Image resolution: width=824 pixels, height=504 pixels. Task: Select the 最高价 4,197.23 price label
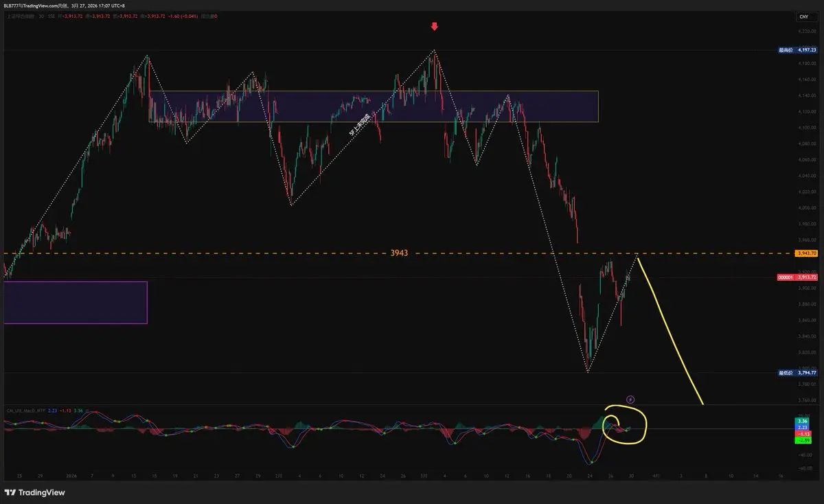point(797,49)
